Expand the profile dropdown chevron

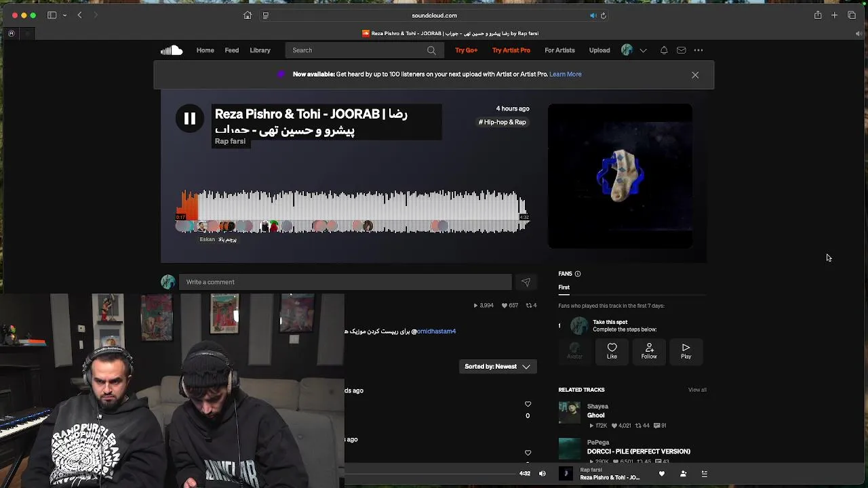pyautogui.click(x=643, y=50)
